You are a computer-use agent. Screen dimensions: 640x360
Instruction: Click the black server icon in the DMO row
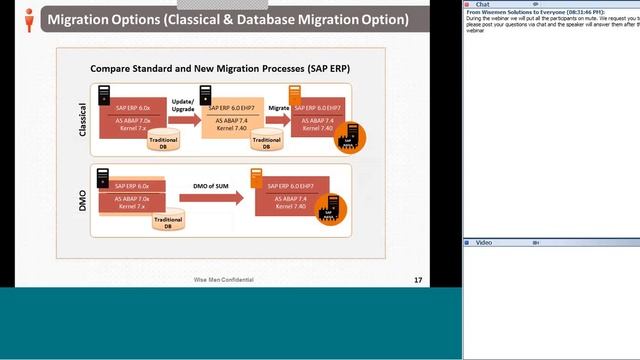point(103,178)
